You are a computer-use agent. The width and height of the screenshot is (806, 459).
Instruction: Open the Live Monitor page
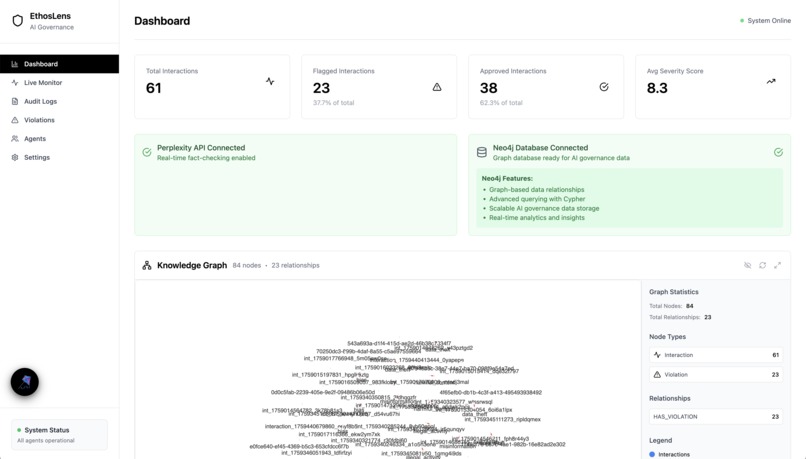60,83
